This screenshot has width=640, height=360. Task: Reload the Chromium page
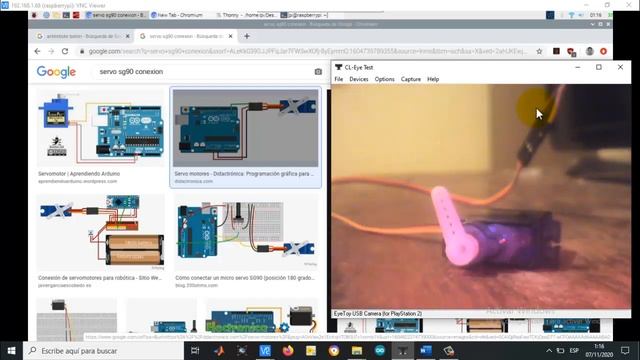tap(65, 51)
